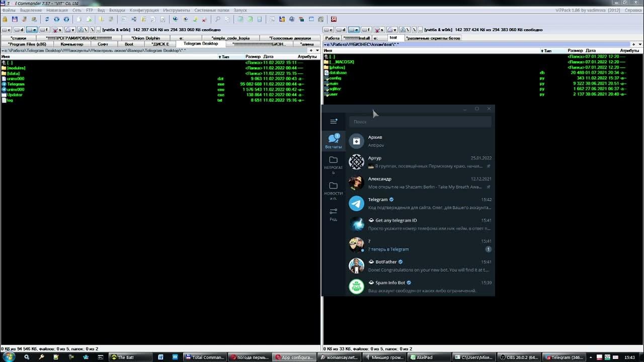
Task: Open the 'Навигация' menu
Action: click(57, 10)
